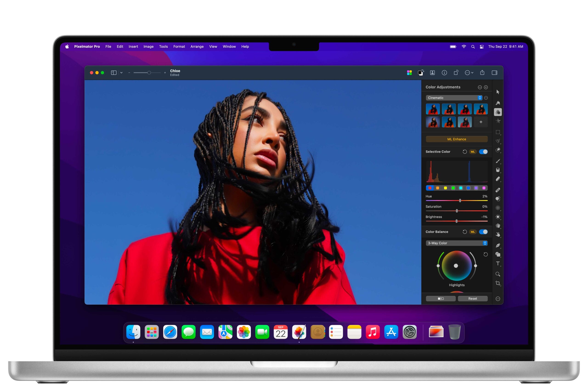This screenshot has width=588, height=387.
Task: Open the Arrange menu
Action: tap(197, 46)
